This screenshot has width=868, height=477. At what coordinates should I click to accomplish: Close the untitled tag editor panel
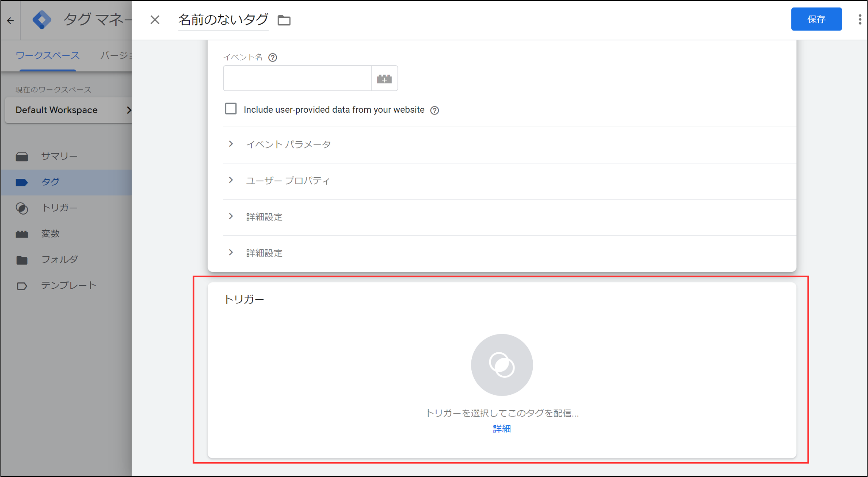coord(155,20)
